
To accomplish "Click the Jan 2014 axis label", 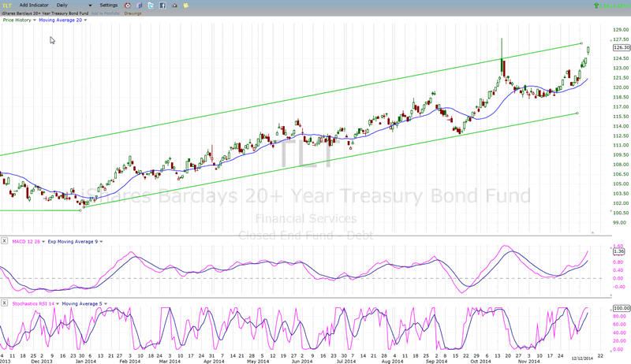I will (x=86, y=361).
